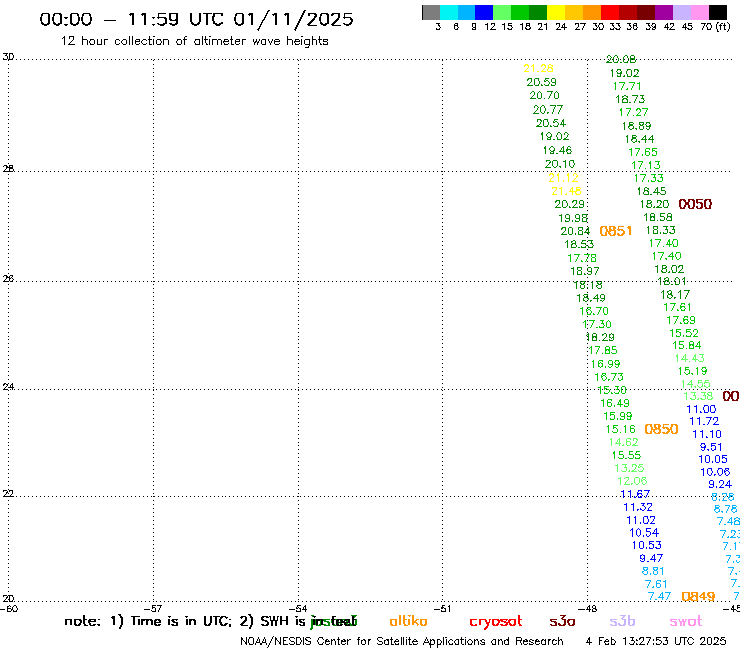Click the 18.97 wave height reading

point(585,271)
